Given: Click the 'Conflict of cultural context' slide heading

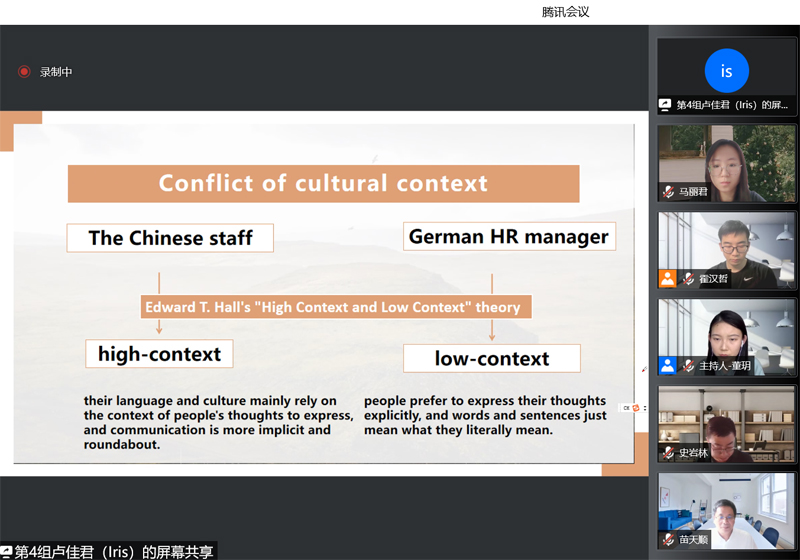Looking at the screenshot, I should click(x=323, y=183).
